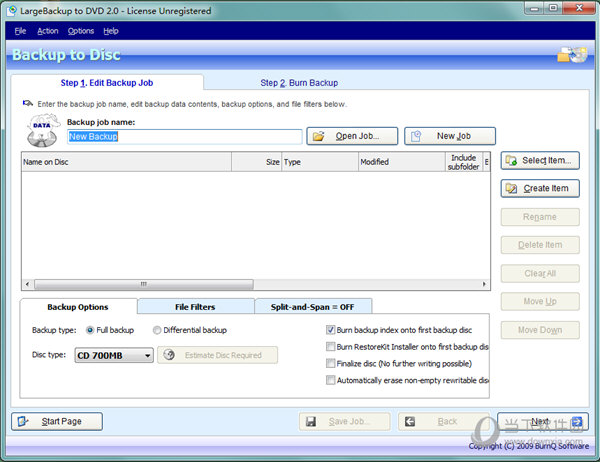The image size is (600, 462).
Task: Switch to the File Filters tab
Action: pyautogui.click(x=195, y=307)
